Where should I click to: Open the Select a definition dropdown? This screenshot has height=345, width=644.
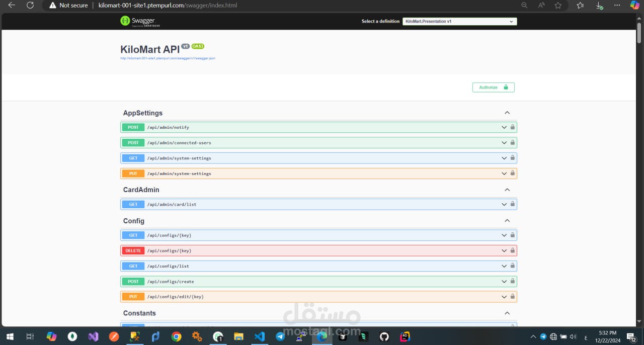pos(459,22)
